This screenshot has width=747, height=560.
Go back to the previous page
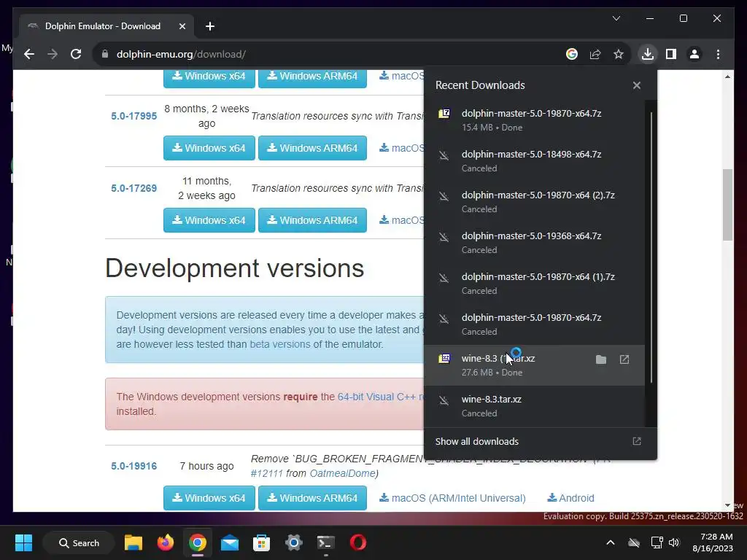click(x=29, y=54)
